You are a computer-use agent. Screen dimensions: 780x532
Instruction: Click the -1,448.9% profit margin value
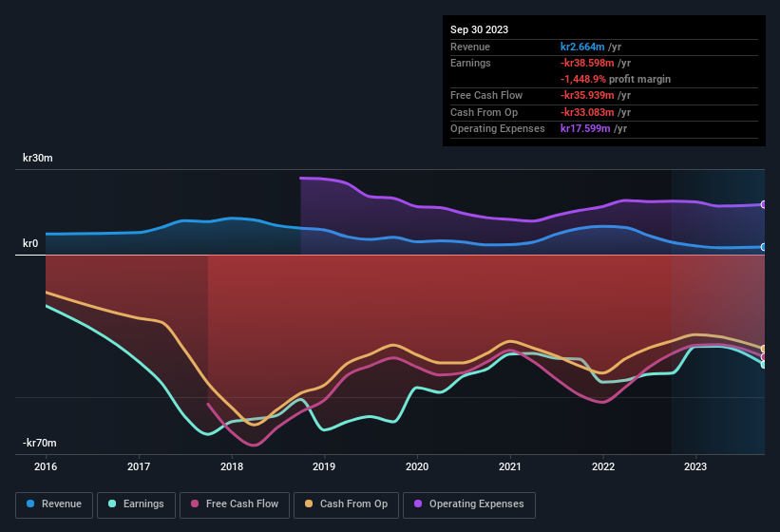coord(583,79)
